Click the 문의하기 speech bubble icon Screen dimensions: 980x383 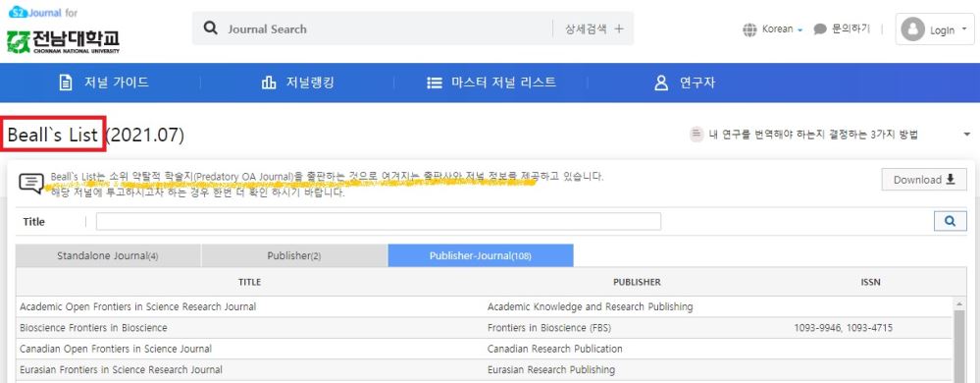(821, 29)
